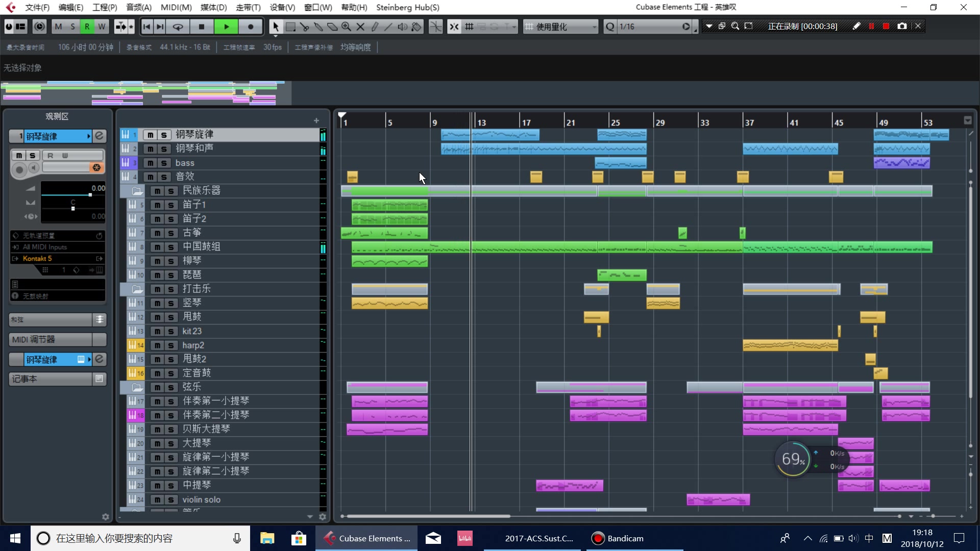Toggle the Snap on/off button
This screenshot has width=980, height=551.
point(454,27)
